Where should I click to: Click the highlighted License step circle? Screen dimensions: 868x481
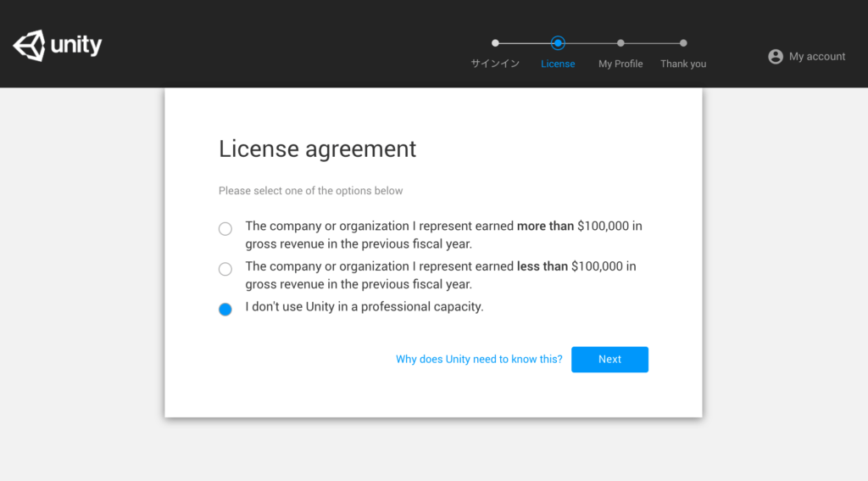(x=558, y=43)
